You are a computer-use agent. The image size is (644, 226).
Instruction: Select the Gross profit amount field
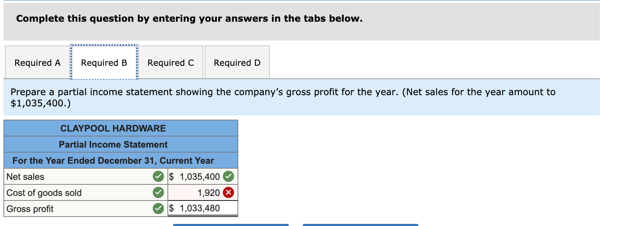point(200,208)
